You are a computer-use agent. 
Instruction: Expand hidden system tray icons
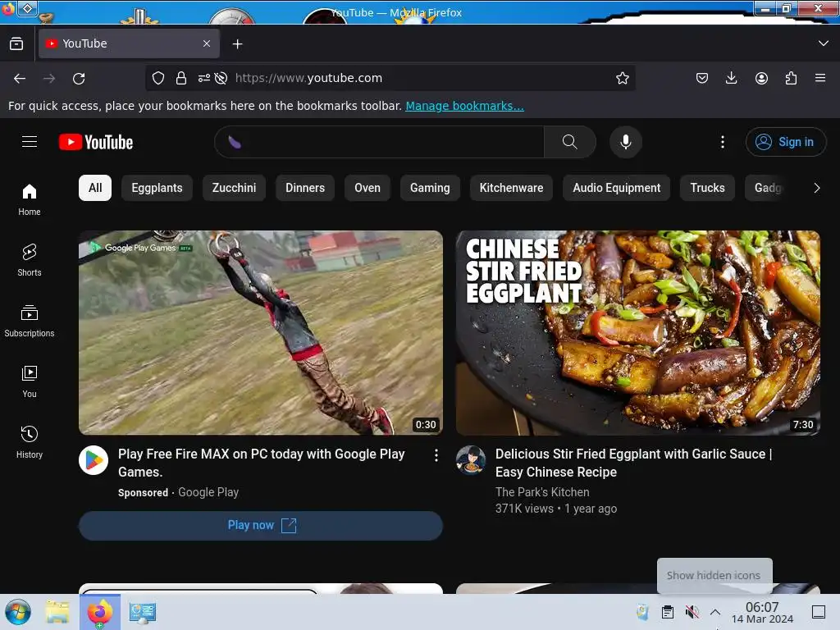point(715,612)
